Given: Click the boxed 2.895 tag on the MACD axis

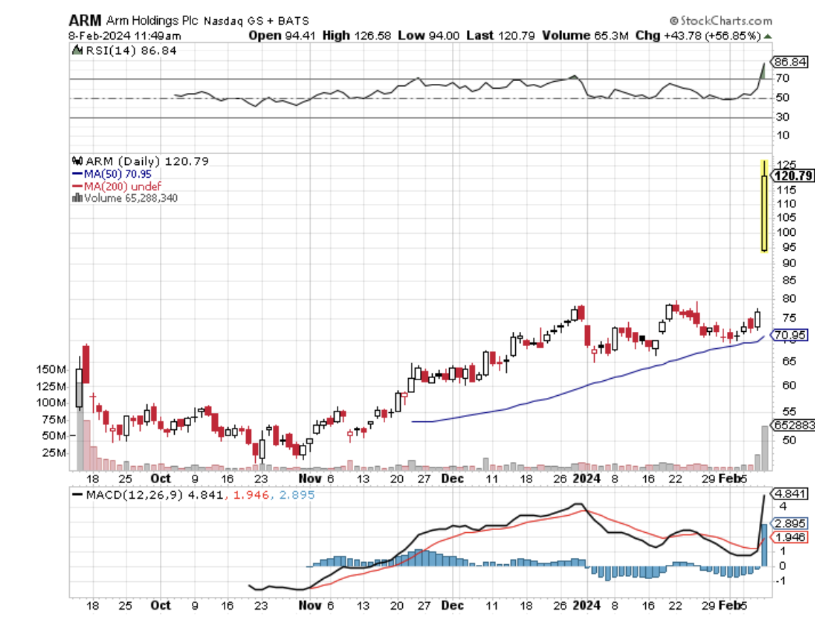Looking at the screenshot, I should point(790,524).
